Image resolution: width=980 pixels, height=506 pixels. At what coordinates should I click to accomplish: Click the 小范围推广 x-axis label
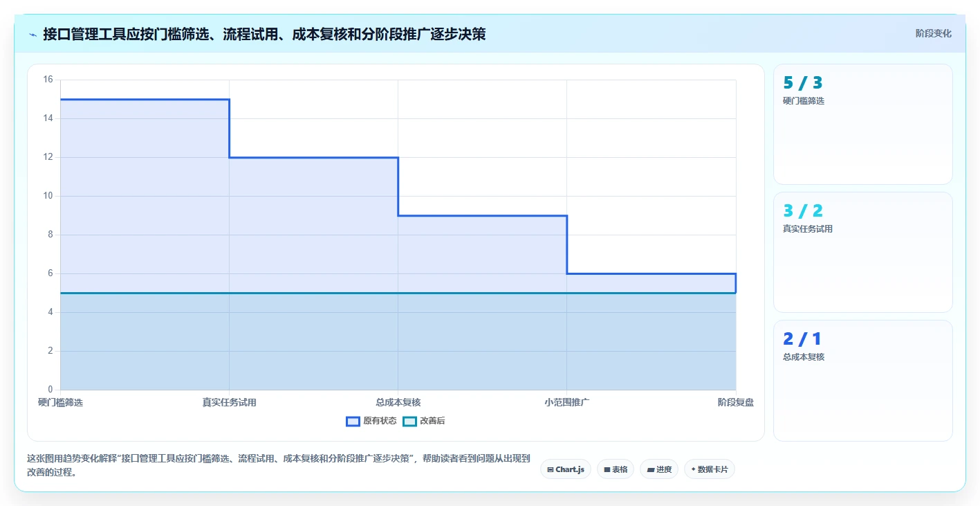pyautogui.click(x=566, y=402)
